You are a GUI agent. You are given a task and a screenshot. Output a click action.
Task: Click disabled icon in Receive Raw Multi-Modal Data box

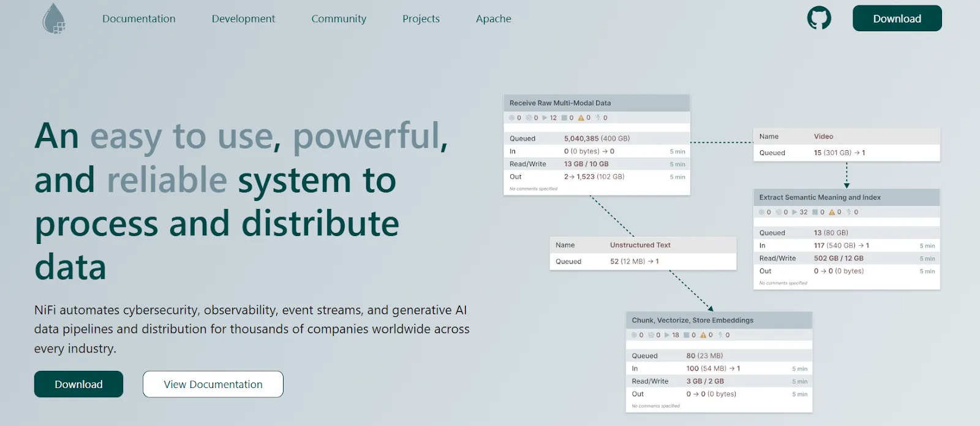click(598, 118)
